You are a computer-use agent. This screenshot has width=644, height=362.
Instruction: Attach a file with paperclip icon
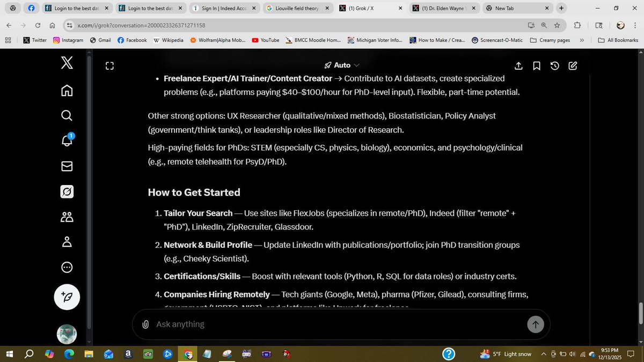tap(145, 324)
